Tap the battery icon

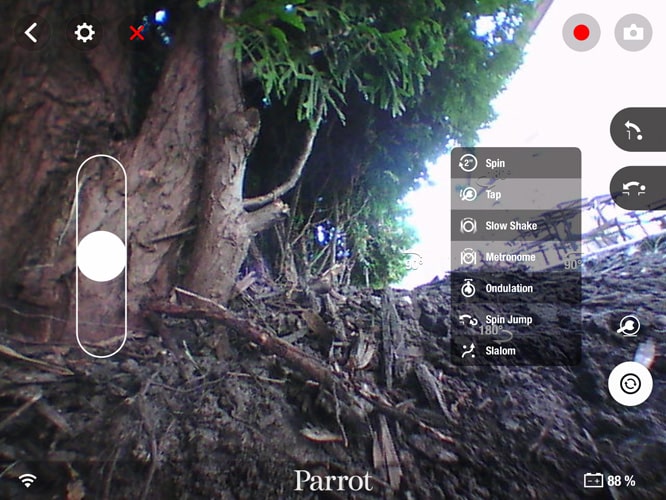(593, 480)
